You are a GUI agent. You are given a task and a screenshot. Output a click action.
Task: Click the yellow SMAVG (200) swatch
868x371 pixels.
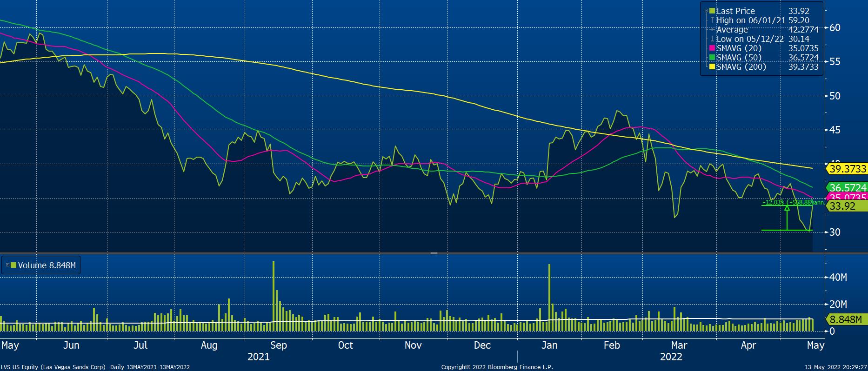(x=712, y=67)
